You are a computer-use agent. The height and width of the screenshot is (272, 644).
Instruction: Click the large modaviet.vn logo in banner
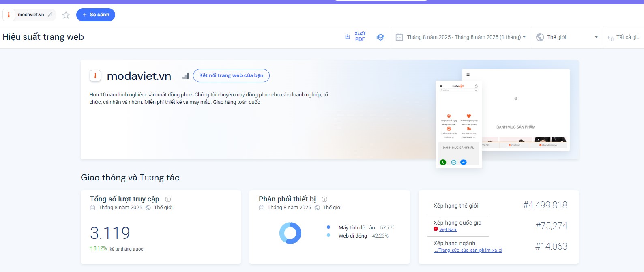[x=95, y=76]
